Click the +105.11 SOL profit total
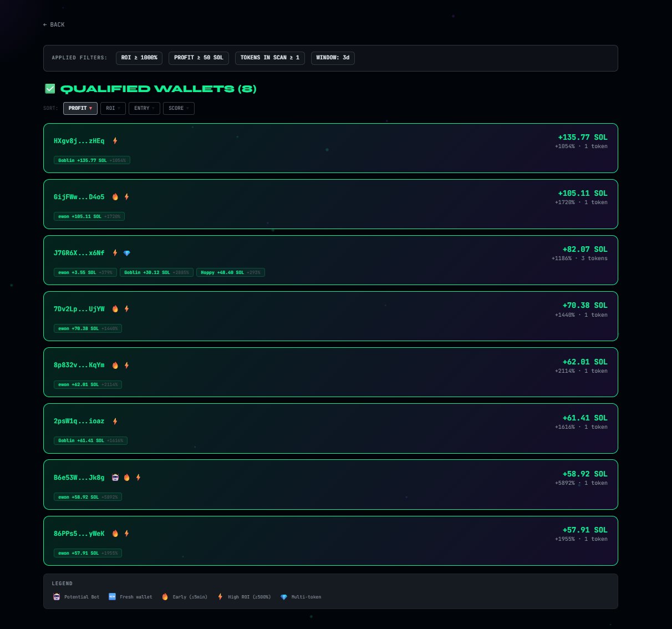 [x=583, y=193]
